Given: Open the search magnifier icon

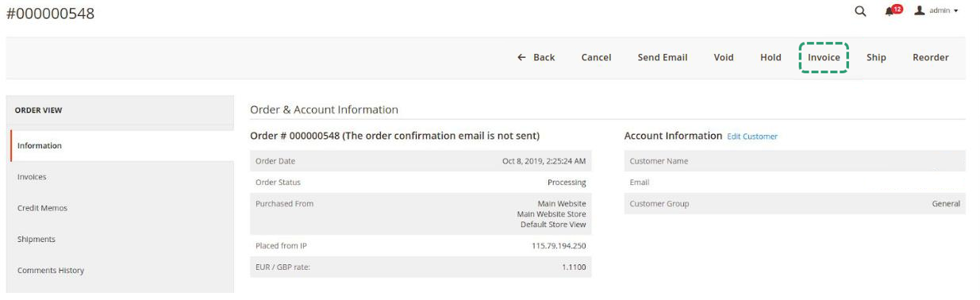Looking at the screenshot, I should pyautogui.click(x=860, y=11).
